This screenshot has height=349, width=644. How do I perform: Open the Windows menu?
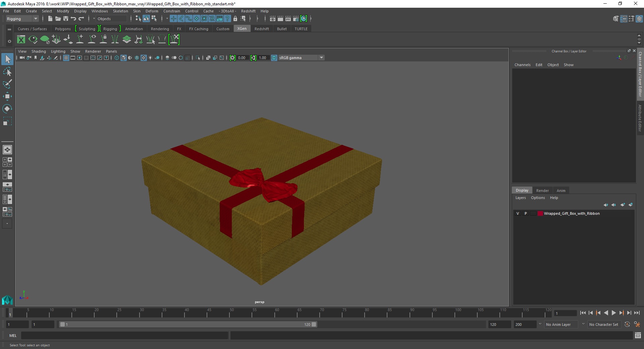100,11
